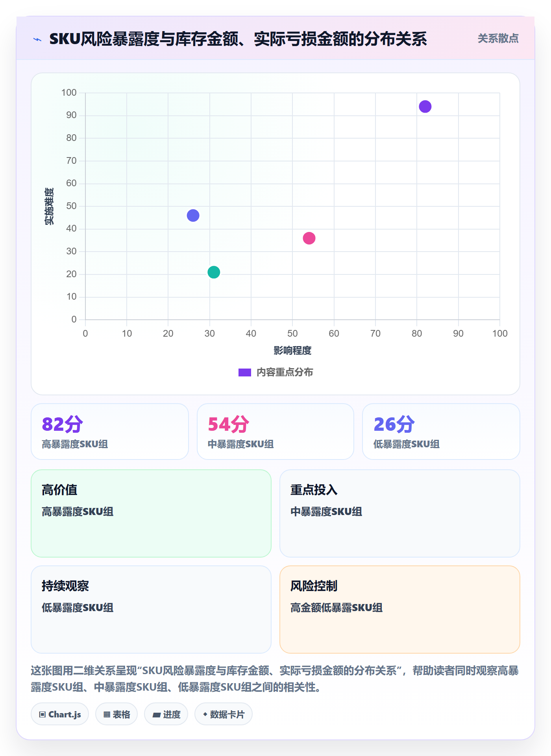551x756 pixels.
Task: Select the blue-indigo scatter point
Action: [x=193, y=215]
